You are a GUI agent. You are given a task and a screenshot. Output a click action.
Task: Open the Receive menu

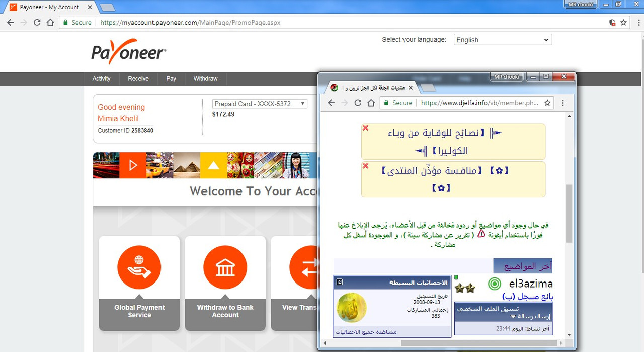(138, 79)
